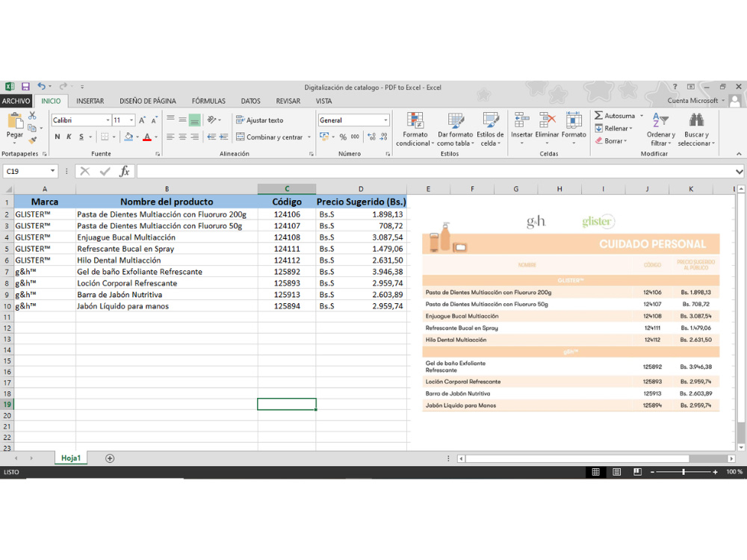Click the Save icon in quick access toolbar
Image resolution: width=747 pixels, height=560 pixels.
pos(25,87)
